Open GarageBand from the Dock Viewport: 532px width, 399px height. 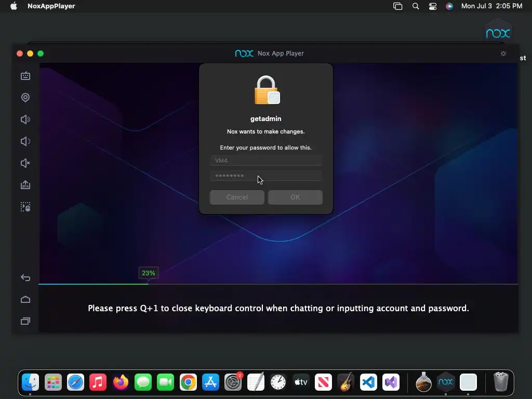[x=345, y=382]
